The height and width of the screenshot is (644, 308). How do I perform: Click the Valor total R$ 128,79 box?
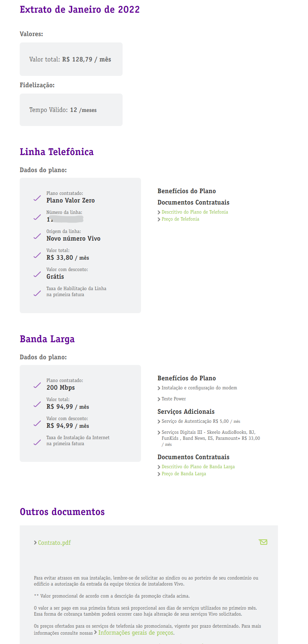tap(71, 59)
